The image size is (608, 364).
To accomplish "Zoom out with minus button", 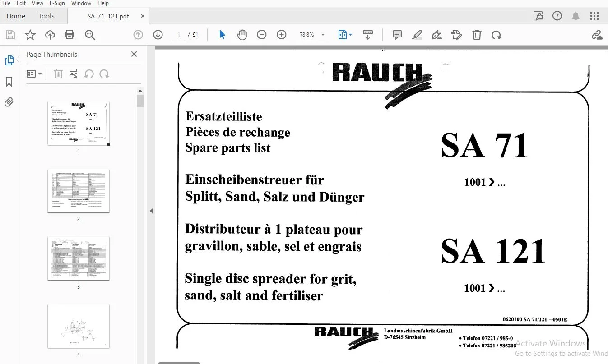I will tap(262, 35).
